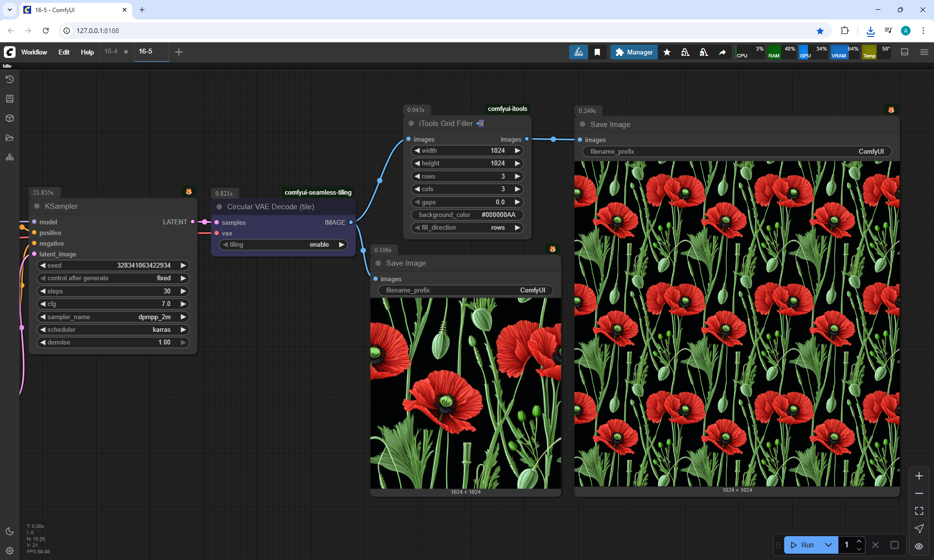Toggle dark theme moon icon
This screenshot has height=560, width=934.
click(x=10, y=531)
